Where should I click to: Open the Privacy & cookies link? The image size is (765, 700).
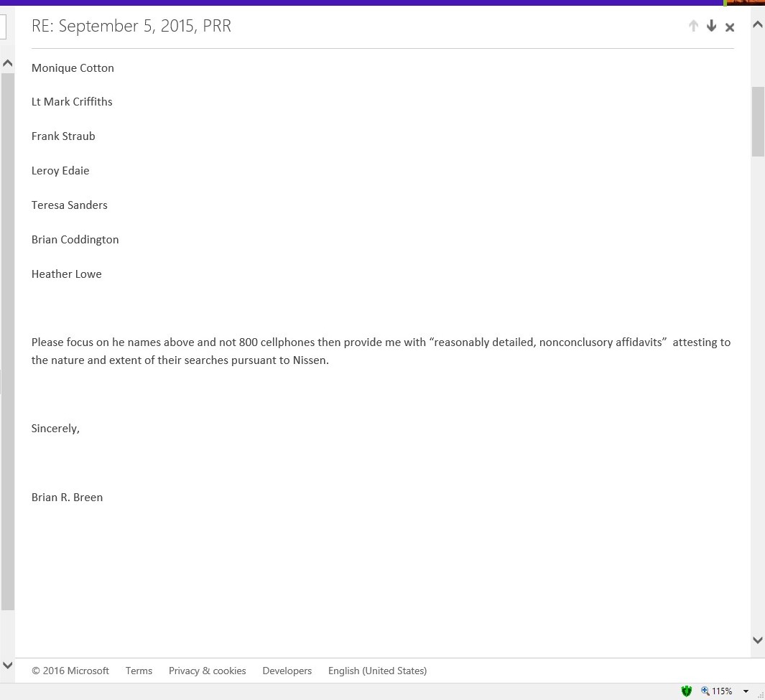[207, 671]
